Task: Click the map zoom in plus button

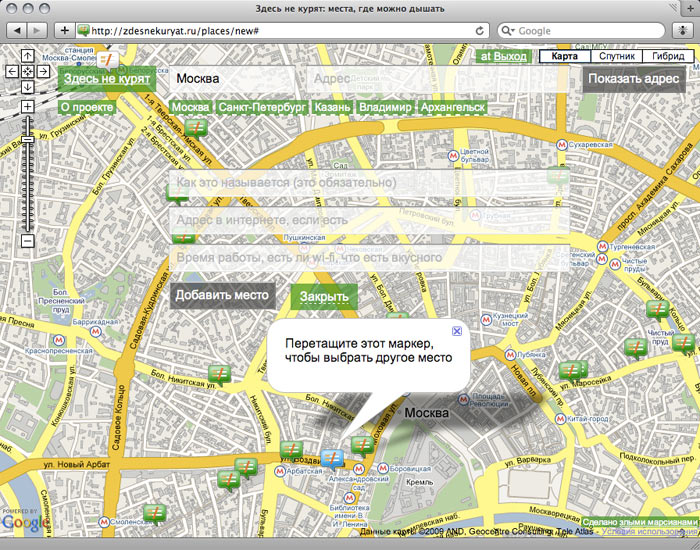Action: click(27, 106)
